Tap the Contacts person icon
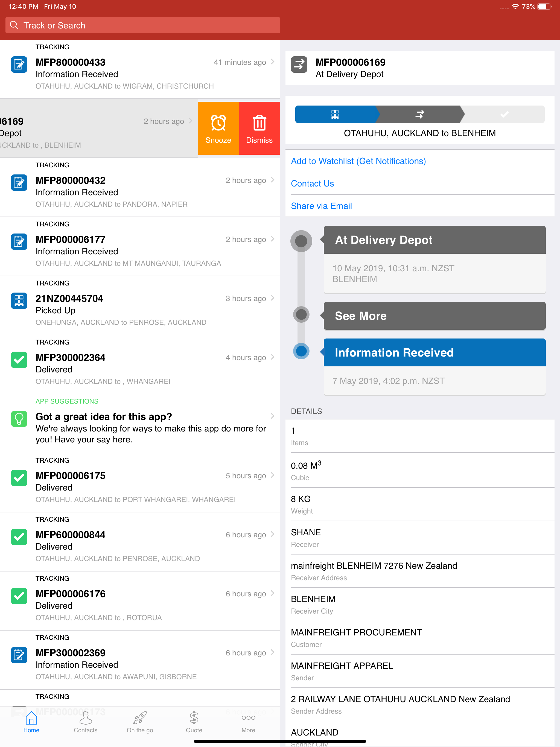The width and height of the screenshot is (560, 747). pos(86,718)
